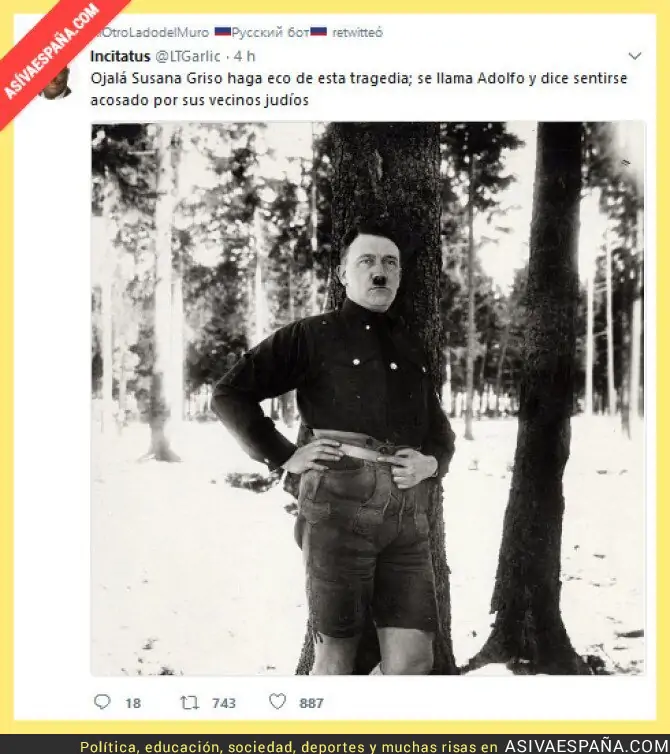Click the Русский бот label text
Viewport: 670px width, 754px height.
tap(270, 32)
